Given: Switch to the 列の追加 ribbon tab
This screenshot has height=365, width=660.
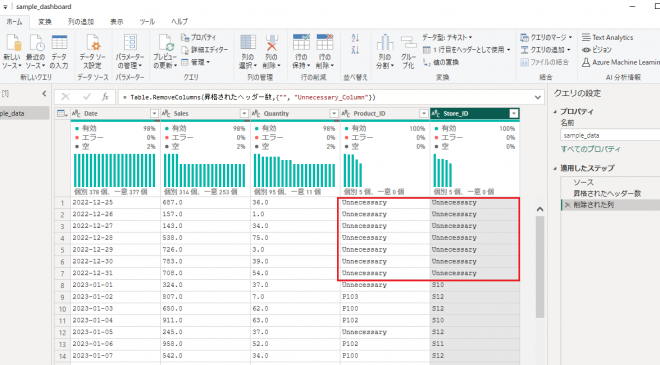Looking at the screenshot, I should tap(81, 21).
